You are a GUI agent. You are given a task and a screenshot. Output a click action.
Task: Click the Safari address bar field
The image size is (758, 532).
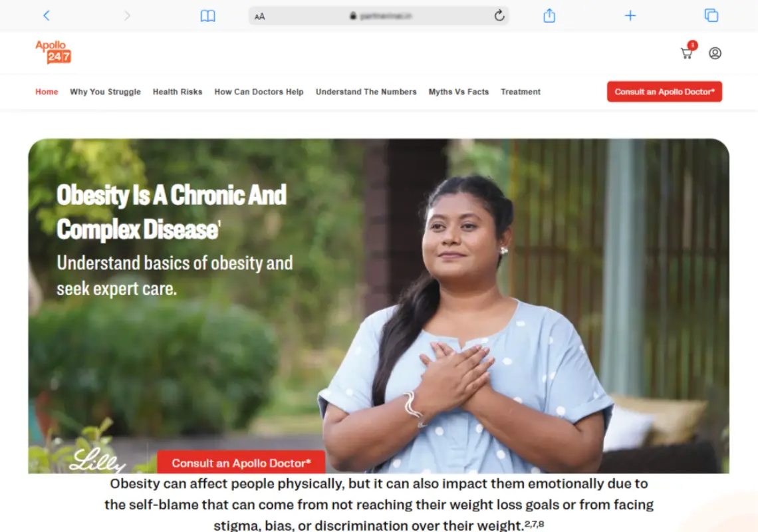tap(378, 16)
